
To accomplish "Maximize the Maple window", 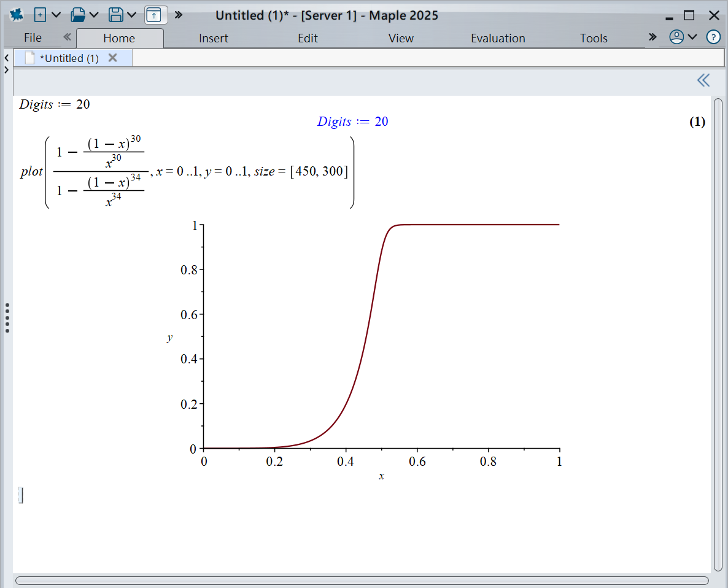I will tap(689, 15).
